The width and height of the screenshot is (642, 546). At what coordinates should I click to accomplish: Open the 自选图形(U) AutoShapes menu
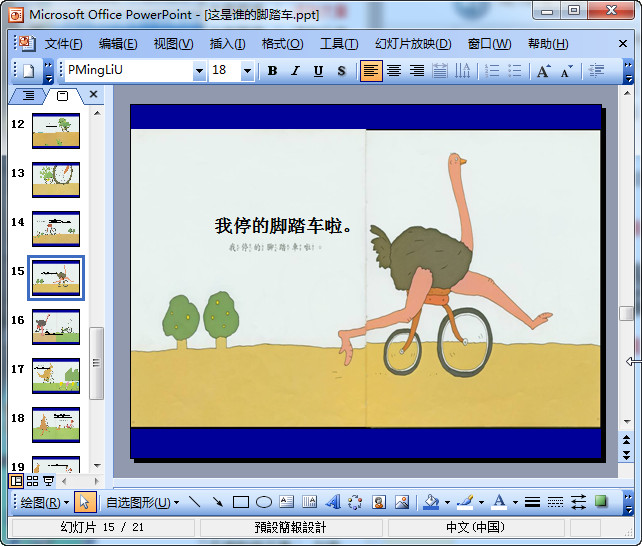click(x=142, y=503)
